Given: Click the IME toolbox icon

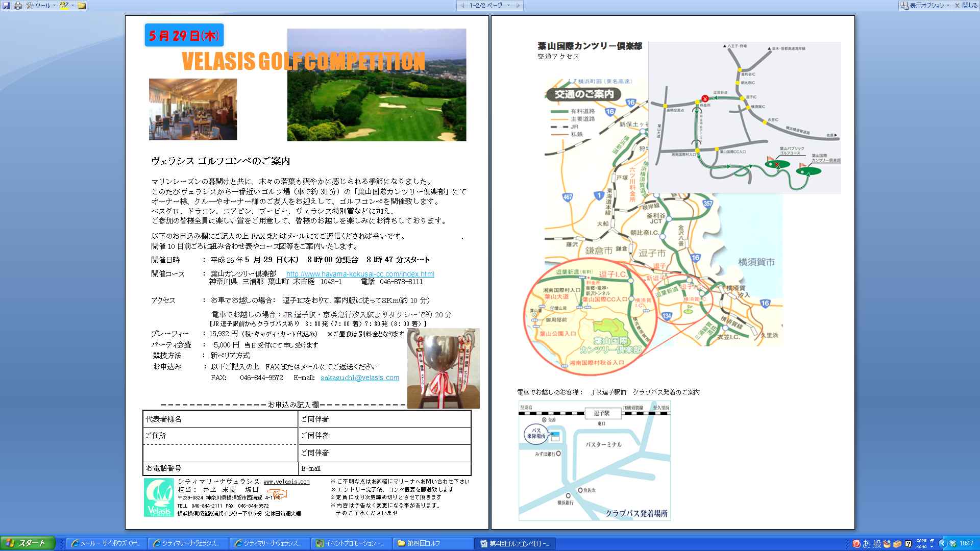Looking at the screenshot, I should pos(897,544).
